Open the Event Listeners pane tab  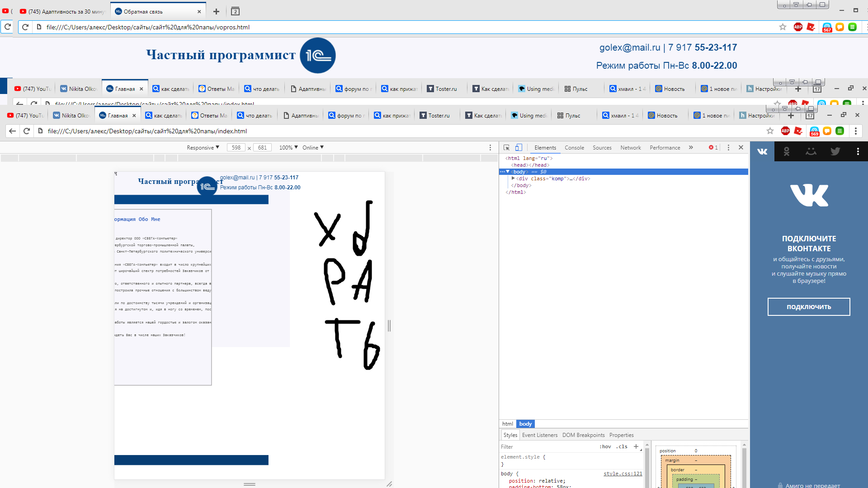click(x=540, y=435)
